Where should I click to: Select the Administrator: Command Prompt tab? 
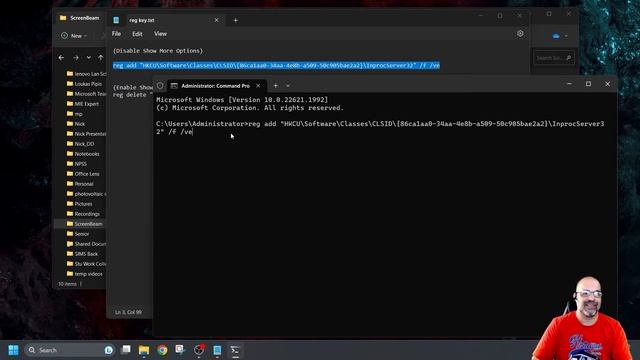(217, 86)
